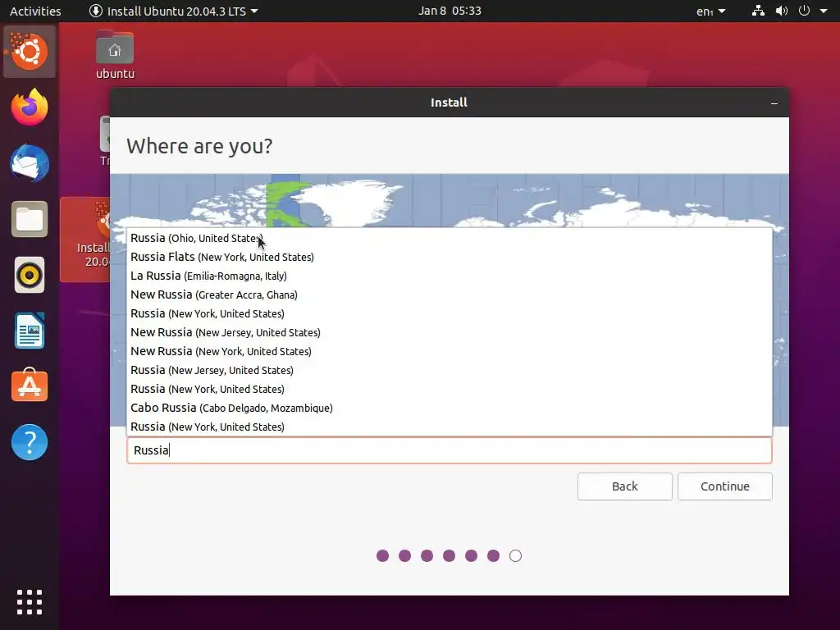Select Russia (New Jersey, United States)

450,370
